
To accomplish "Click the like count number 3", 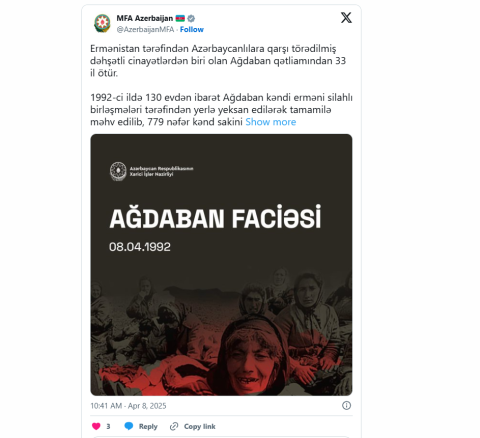I will pyautogui.click(x=108, y=426).
